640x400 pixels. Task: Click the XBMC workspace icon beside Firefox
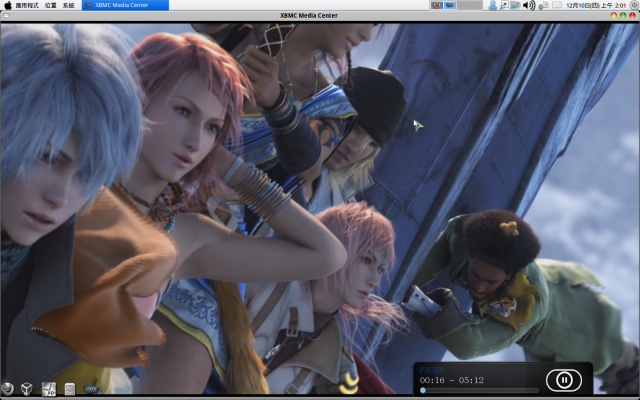pyautogui.click(x=450, y=5)
